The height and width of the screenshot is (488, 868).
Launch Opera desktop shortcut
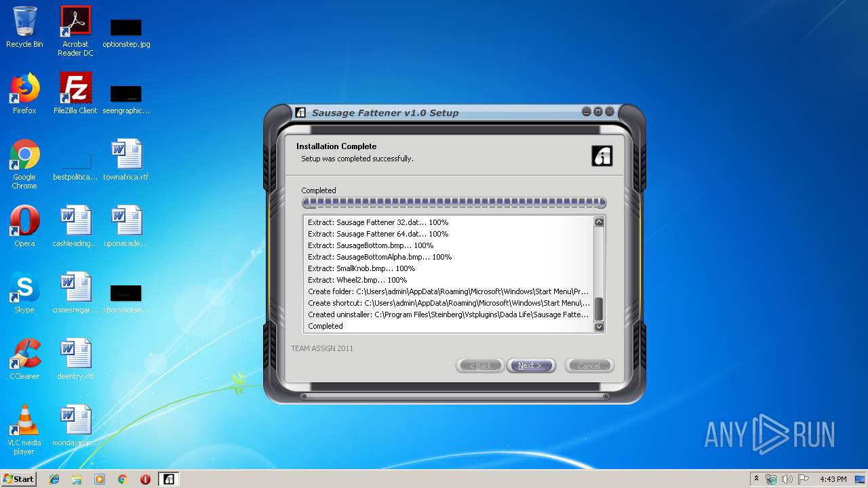24,226
